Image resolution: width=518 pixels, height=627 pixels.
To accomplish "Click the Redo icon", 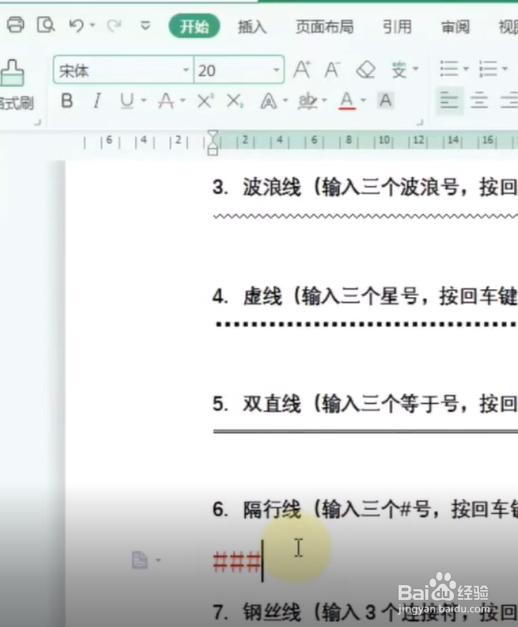I will click(x=114, y=26).
